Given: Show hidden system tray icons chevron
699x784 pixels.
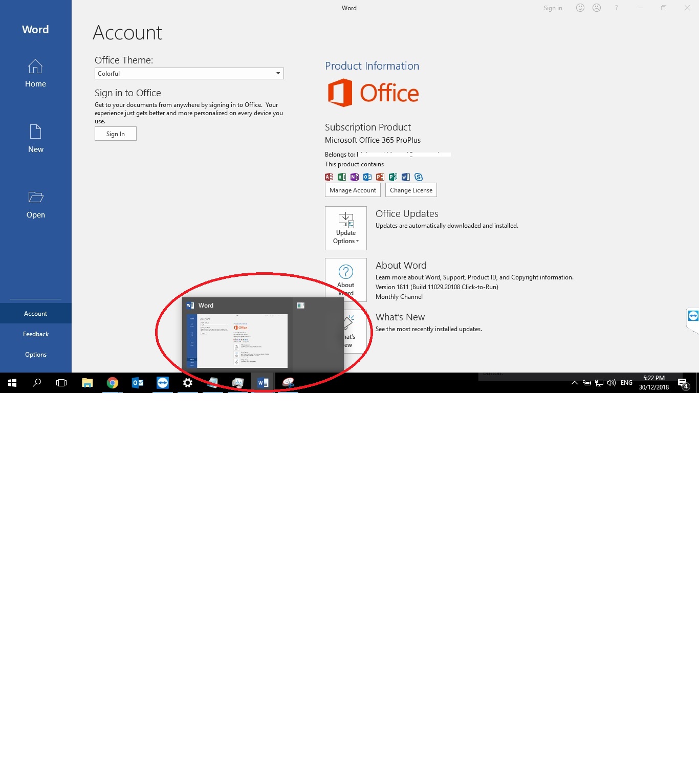Looking at the screenshot, I should click(575, 383).
